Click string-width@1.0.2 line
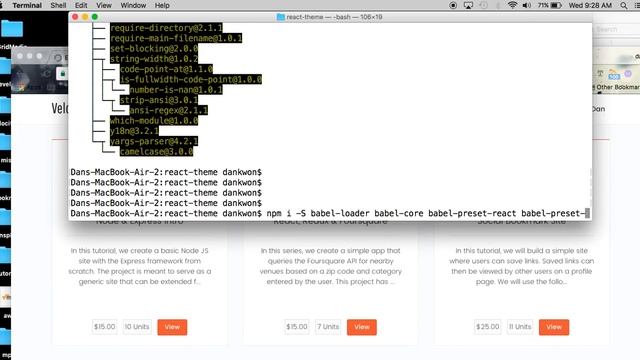Viewport: 640px width, 360px height. tap(154, 59)
